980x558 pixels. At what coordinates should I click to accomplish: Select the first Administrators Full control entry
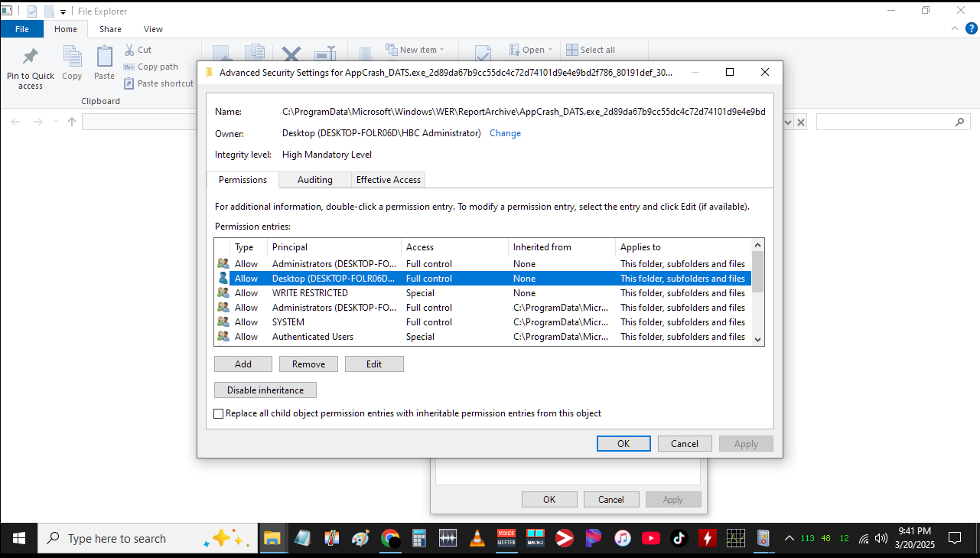coord(483,264)
